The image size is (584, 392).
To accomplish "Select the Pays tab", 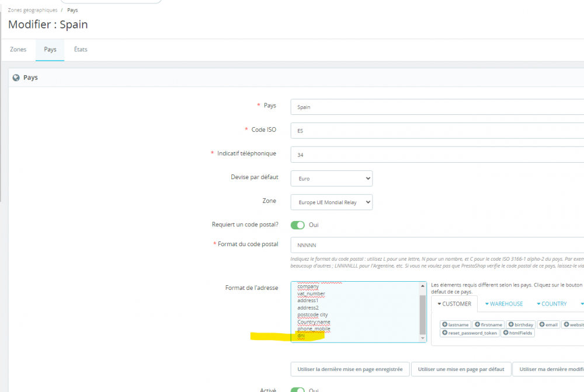I will coord(50,50).
